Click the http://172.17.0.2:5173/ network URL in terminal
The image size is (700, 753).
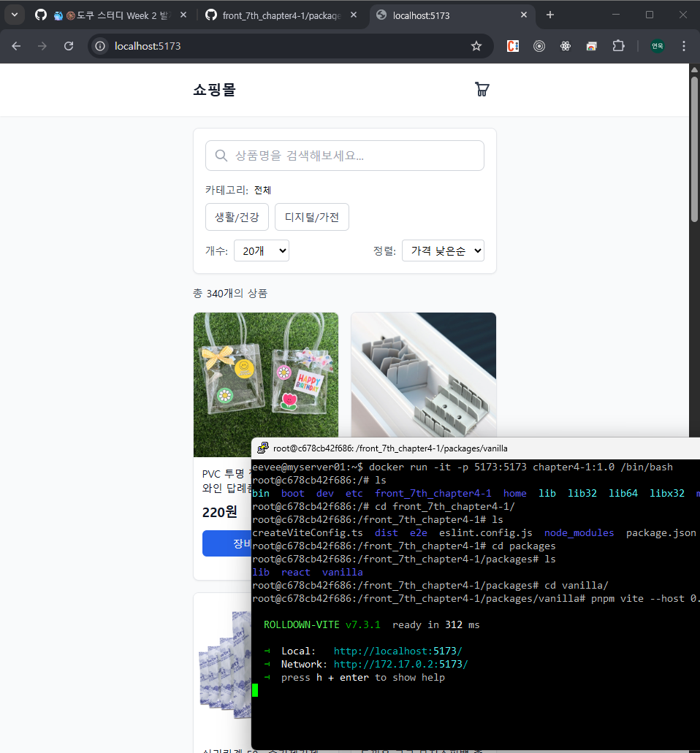400,664
